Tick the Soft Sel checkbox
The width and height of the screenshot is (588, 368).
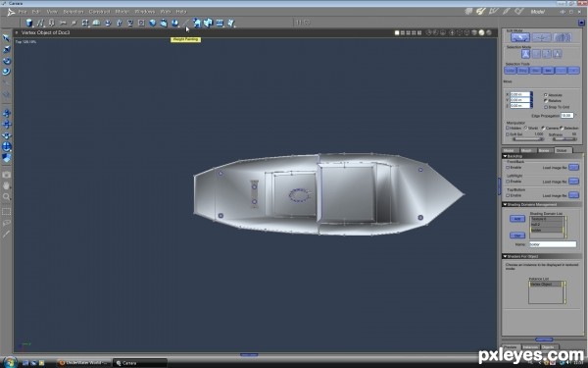(x=508, y=134)
